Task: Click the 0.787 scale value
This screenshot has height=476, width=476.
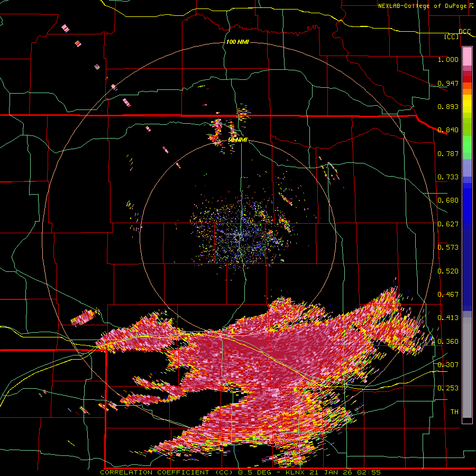Action: (x=448, y=153)
